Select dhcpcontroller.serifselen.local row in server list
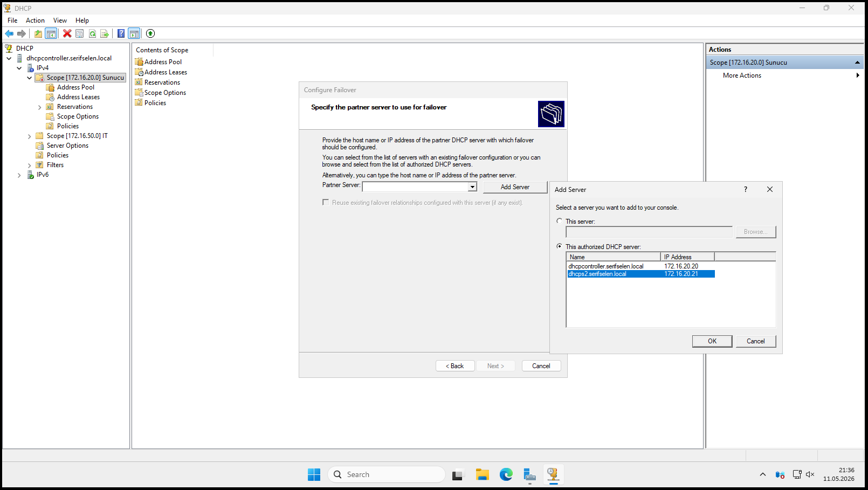The height and width of the screenshot is (490, 868). coord(640,266)
